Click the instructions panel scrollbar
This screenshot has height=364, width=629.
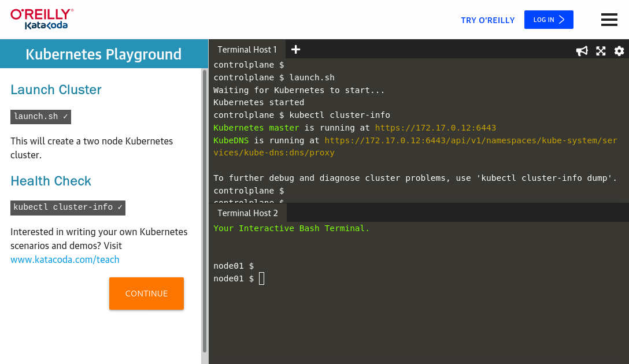[205, 211]
